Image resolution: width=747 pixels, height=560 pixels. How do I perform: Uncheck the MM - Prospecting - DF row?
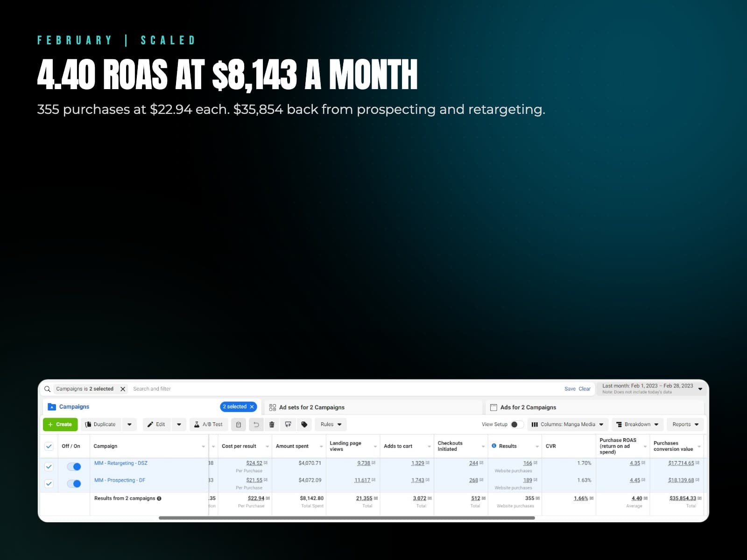click(x=49, y=483)
